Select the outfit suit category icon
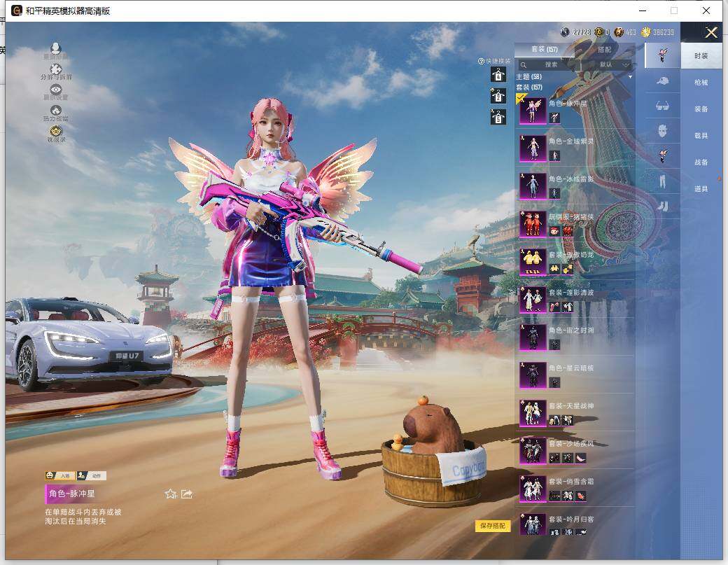 click(662, 55)
